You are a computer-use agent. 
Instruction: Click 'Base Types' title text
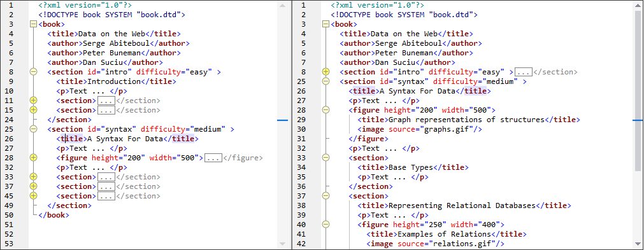pyautogui.click(x=410, y=167)
